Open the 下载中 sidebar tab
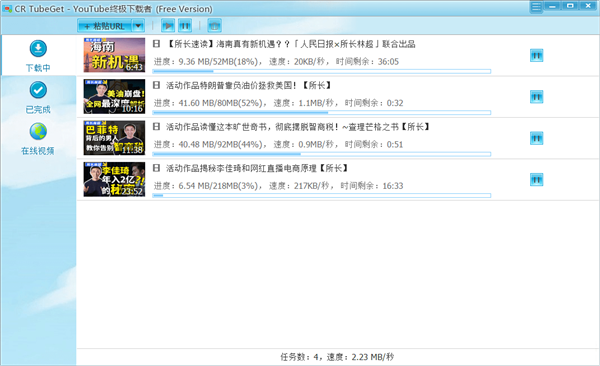The height and width of the screenshot is (366, 600). pyautogui.click(x=38, y=56)
